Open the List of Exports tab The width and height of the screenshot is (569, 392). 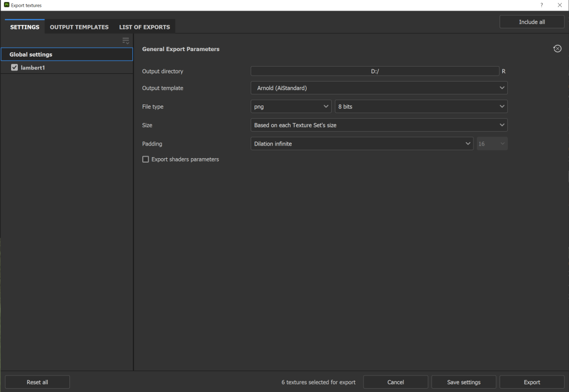[x=144, y=27]
